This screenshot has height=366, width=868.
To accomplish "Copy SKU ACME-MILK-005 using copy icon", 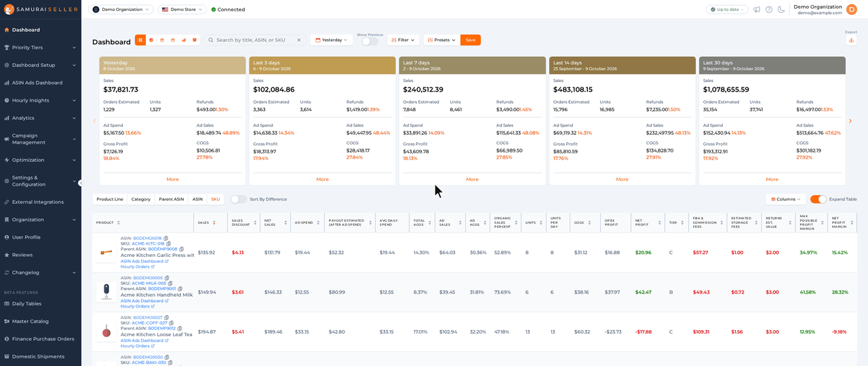I will point(170,283).
